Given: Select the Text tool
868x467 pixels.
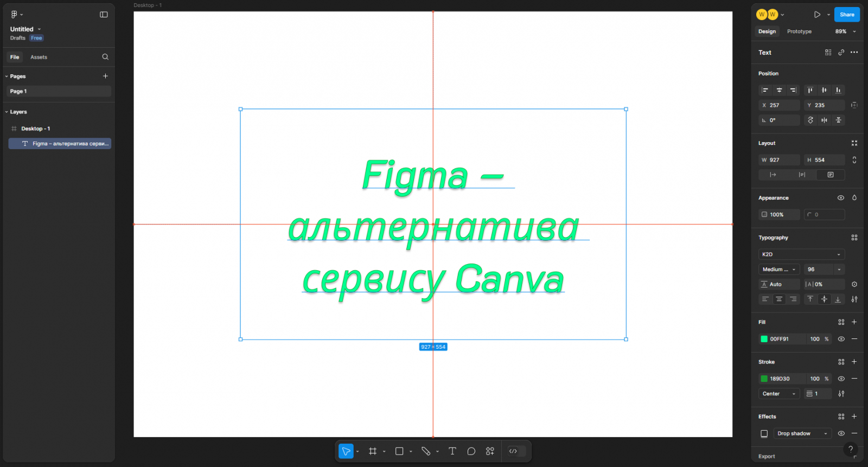Looking at the screenshot, I should pos(452,451).
